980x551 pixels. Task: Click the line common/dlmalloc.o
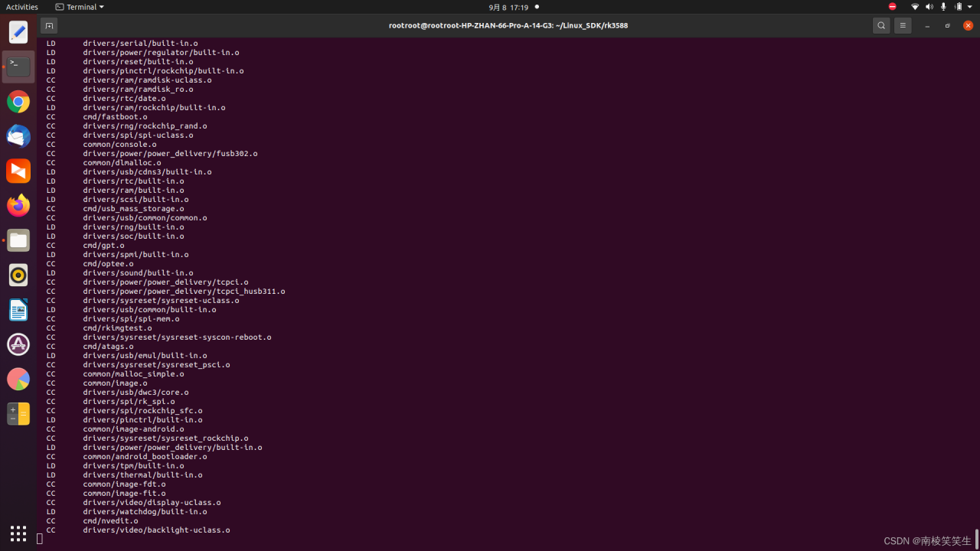(x=122, y=163)
